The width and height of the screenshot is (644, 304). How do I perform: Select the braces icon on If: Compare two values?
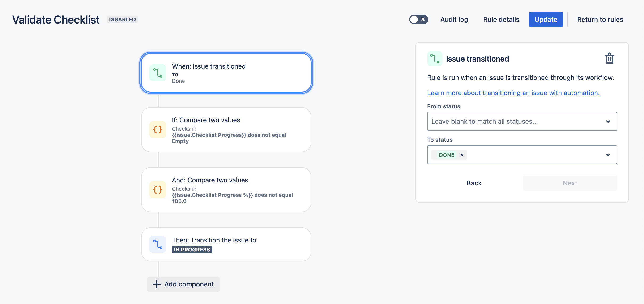click(158, 129)
